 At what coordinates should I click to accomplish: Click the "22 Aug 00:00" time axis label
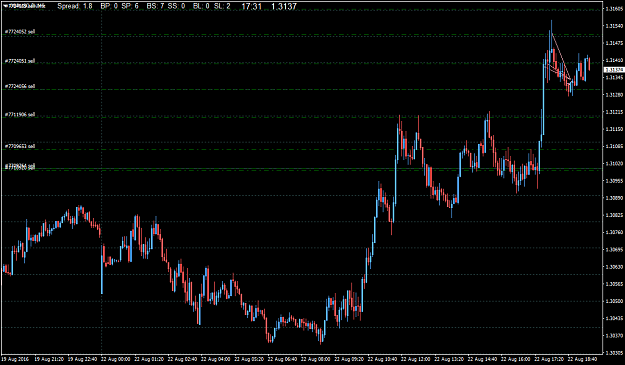point(116,359)
